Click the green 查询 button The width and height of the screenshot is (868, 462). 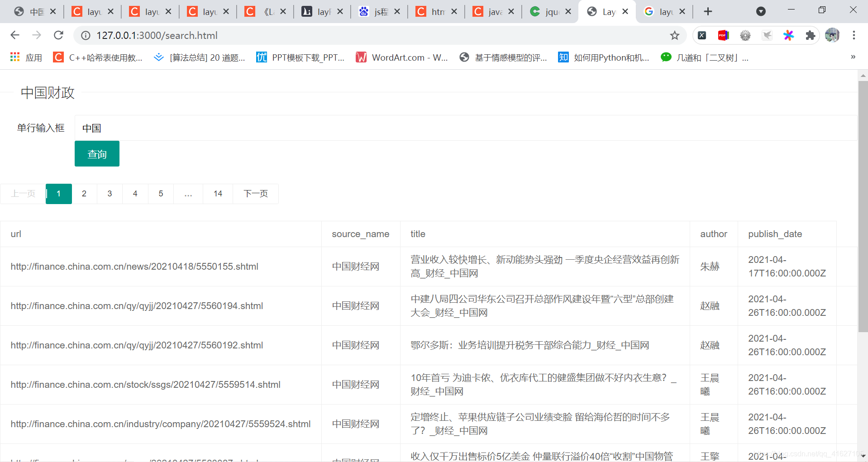point(97,154)
